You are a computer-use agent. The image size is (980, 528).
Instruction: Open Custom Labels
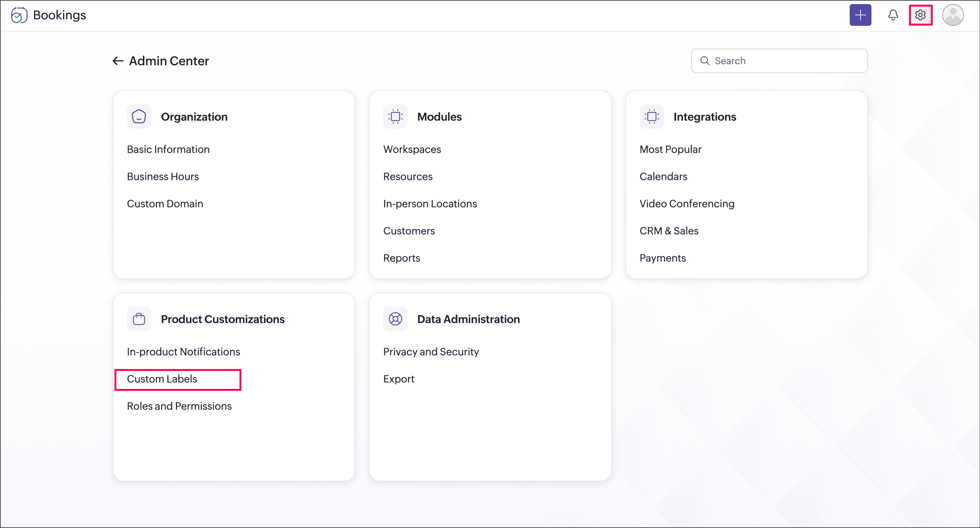[162, 379]
